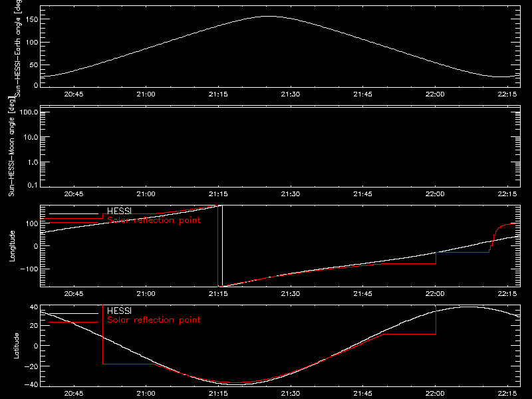Choose 21:15 label under Longitude plot
The width and height of the screenshot is (532, 399).
pyautogui.click(x=218, y=294)
